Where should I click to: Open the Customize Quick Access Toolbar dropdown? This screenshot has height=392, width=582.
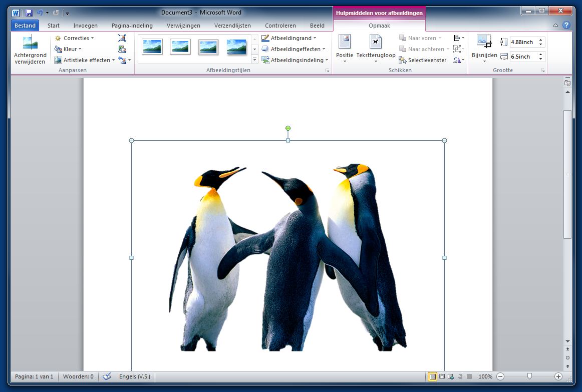click(67, 14)
